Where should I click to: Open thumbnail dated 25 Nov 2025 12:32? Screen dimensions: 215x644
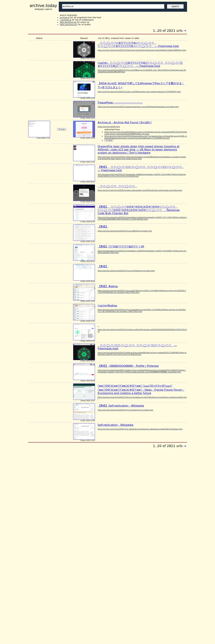(84, 153)
